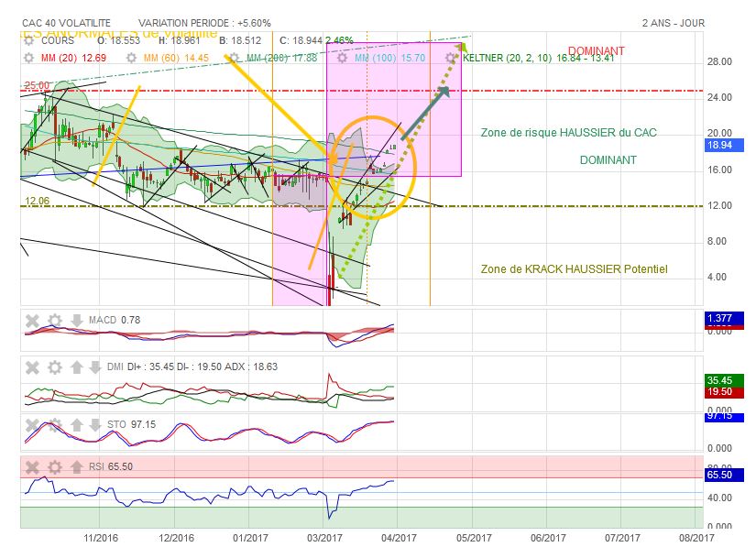Click the 11/2016 date axis label
This screenshot has width=756, height=547.
pos(101,538)
